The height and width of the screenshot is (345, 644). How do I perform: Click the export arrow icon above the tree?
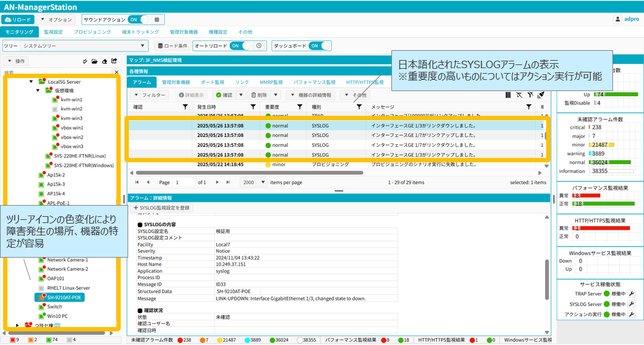[114, 61]
